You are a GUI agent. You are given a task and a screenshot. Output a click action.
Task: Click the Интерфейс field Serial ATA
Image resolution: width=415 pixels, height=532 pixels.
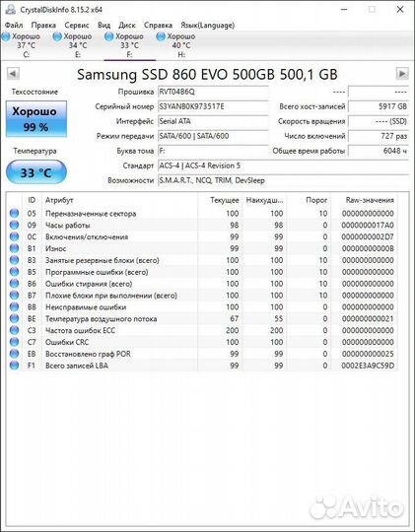[213, 121]
